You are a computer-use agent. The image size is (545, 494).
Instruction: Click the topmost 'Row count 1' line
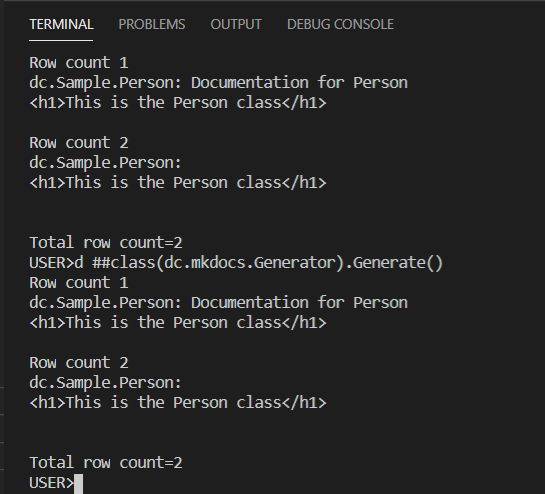[79, 63]
